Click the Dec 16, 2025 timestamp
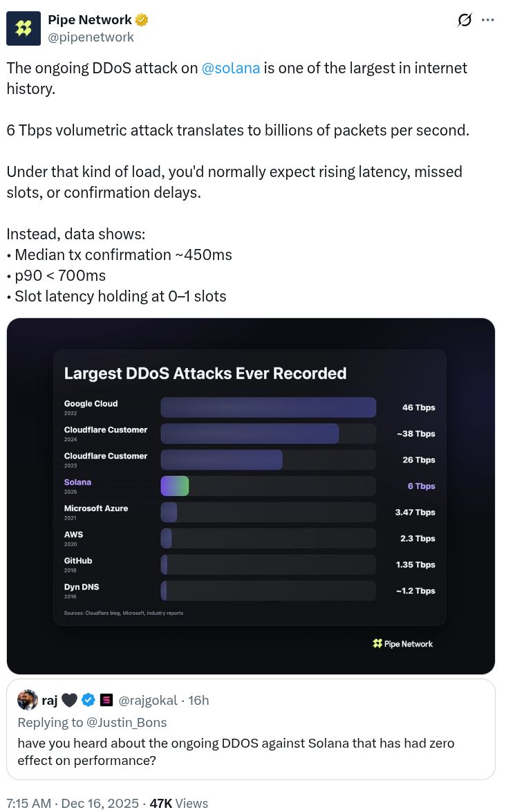Screen dimensions: 506x812 tap(100, 803)
